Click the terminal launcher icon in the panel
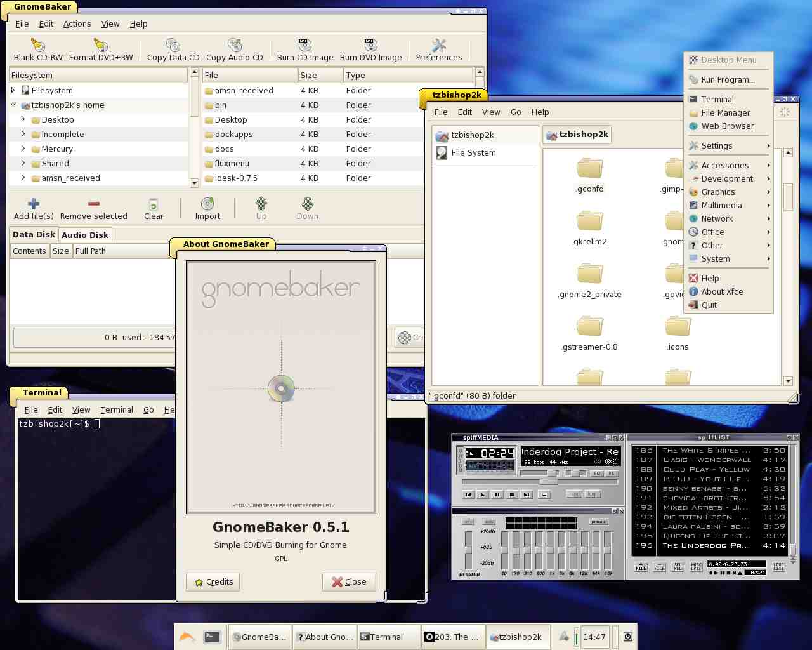The width and height of the screenshot is (812, 650). pyautogui.click(x=212, y=637)
